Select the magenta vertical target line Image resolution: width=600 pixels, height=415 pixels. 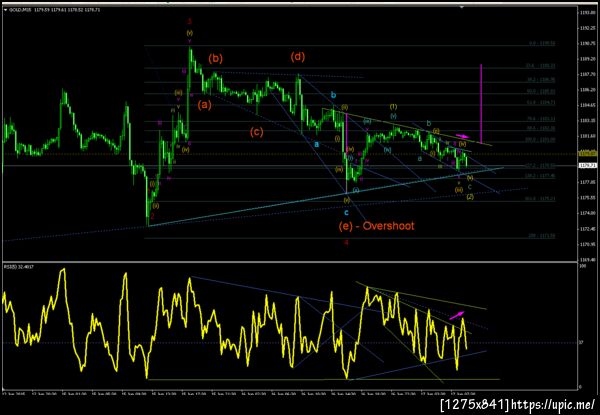point(481,103)
